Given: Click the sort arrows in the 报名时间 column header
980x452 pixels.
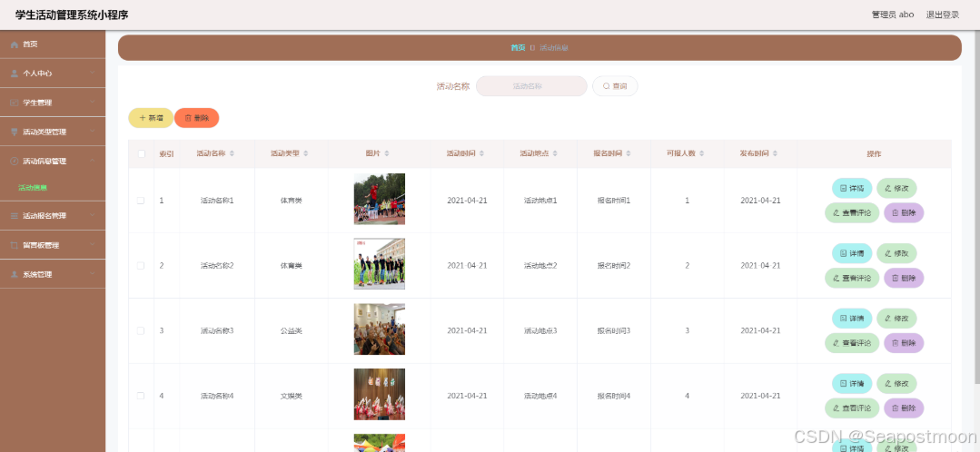Looking at the screenshot, I should tap(629, 153).
